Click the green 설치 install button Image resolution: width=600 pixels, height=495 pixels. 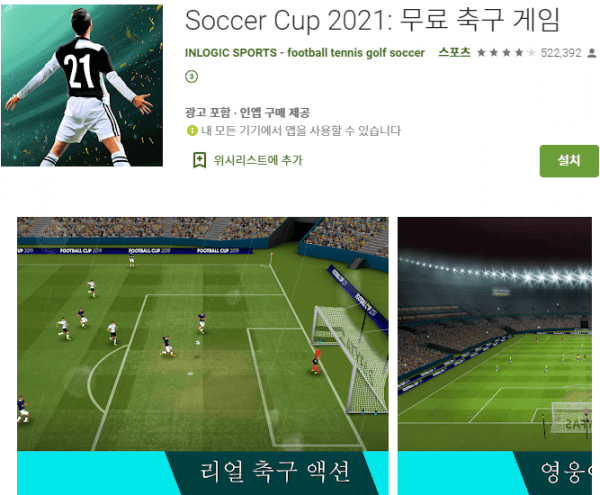click(569, 161)
